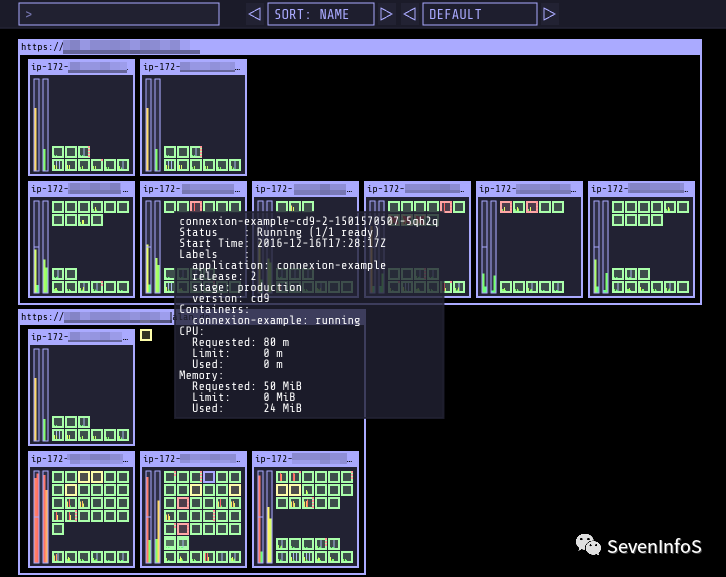Click the Start Time value 2016-12-16T17:28:17Z
Viewport: 726px width, 577px height.
pyautogui.click(x=321, y=243)
